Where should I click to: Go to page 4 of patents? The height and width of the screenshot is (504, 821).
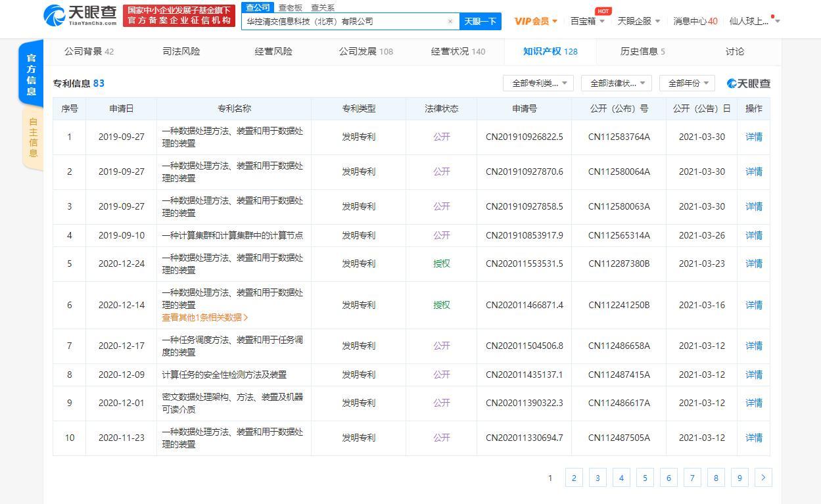(621, 478)
